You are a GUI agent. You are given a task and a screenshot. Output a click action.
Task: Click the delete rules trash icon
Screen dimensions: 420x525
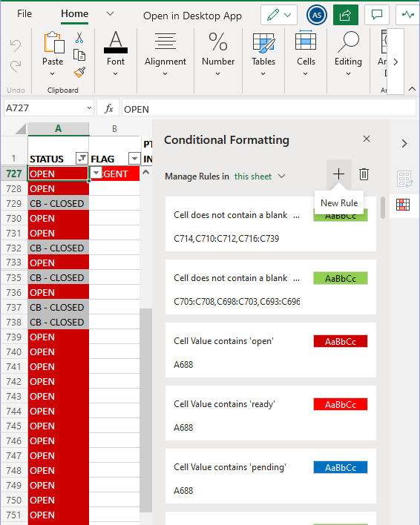[364, 174]
